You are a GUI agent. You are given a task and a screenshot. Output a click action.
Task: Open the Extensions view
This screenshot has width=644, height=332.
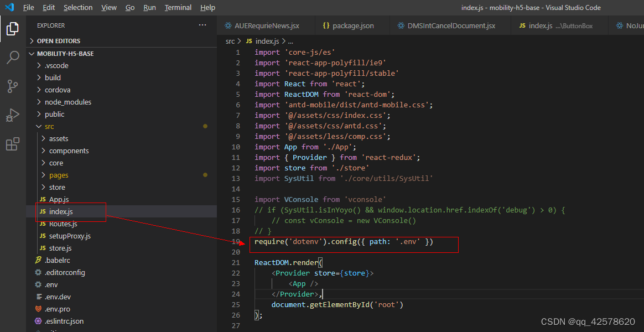[12, 143]
